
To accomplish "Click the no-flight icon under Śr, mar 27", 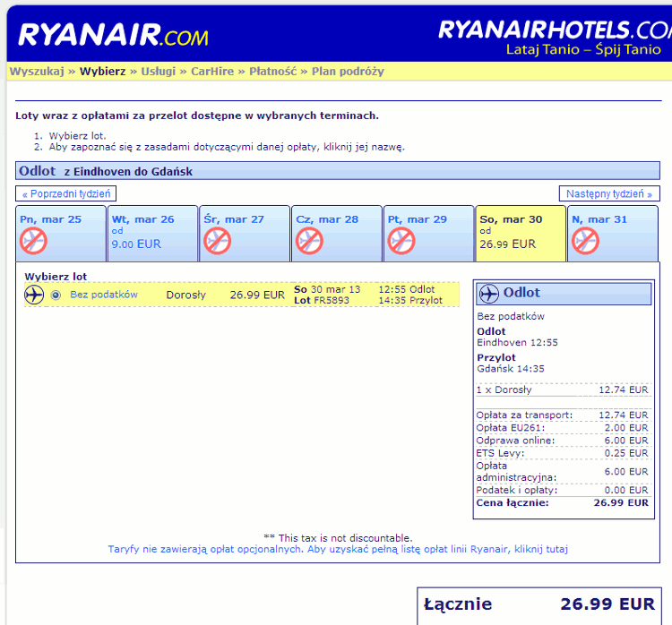I will pos(218,241).
